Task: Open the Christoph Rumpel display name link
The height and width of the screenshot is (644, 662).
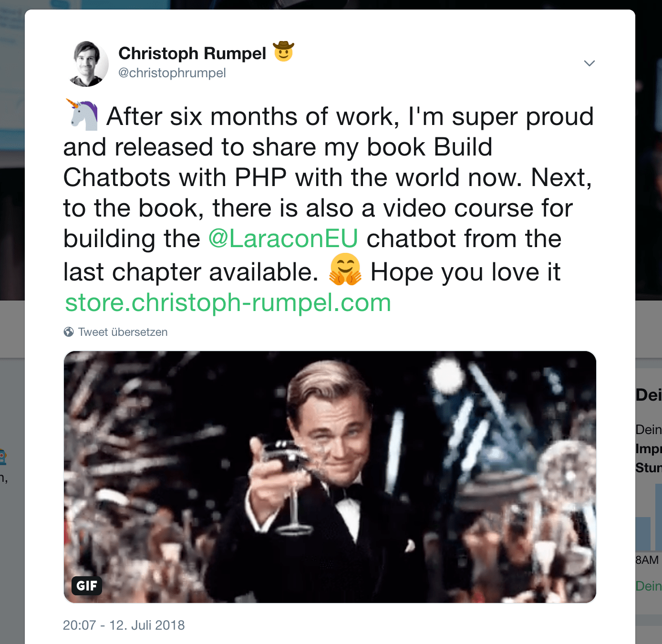Action: [x=192, y=53]
